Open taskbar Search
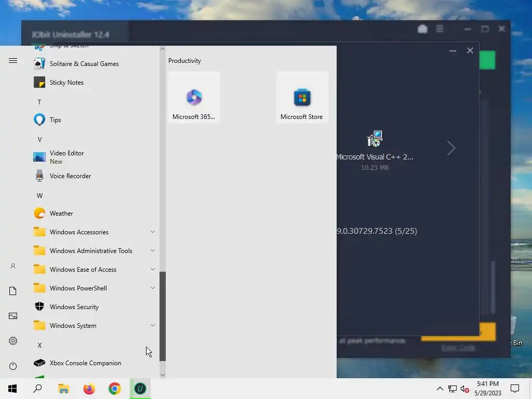The width and height of the screenshot is (532, 399). click(x=37, y=389)
